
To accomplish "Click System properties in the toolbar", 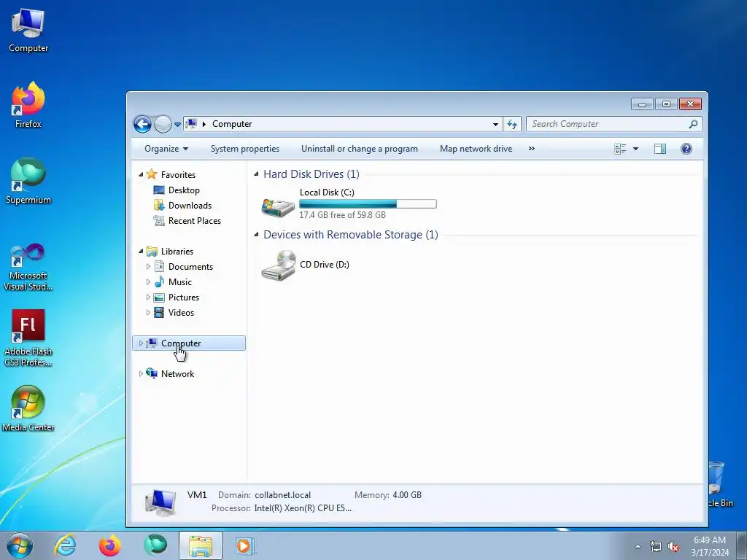I will (x=245, y=149).
